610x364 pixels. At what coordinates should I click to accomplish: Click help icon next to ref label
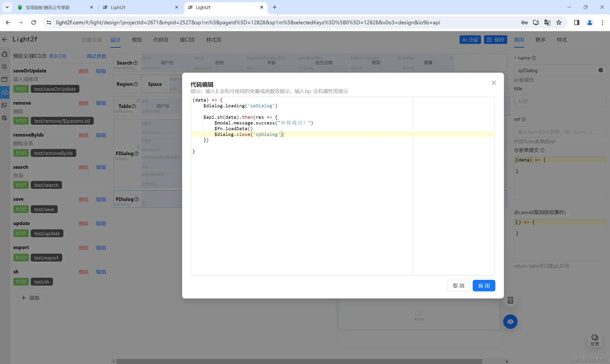tap(523, 119)
